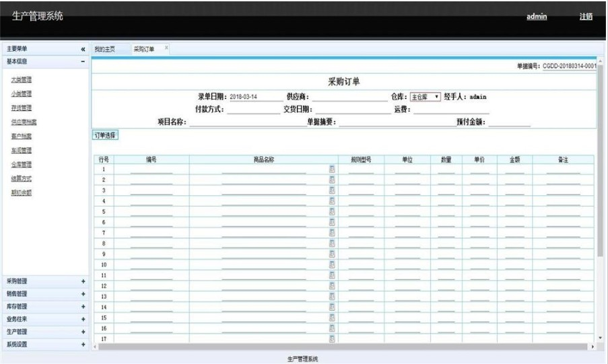Open 结算方式 in sidebar
Image resolution: width=608 pixels, height=364 pixels.
22,178
